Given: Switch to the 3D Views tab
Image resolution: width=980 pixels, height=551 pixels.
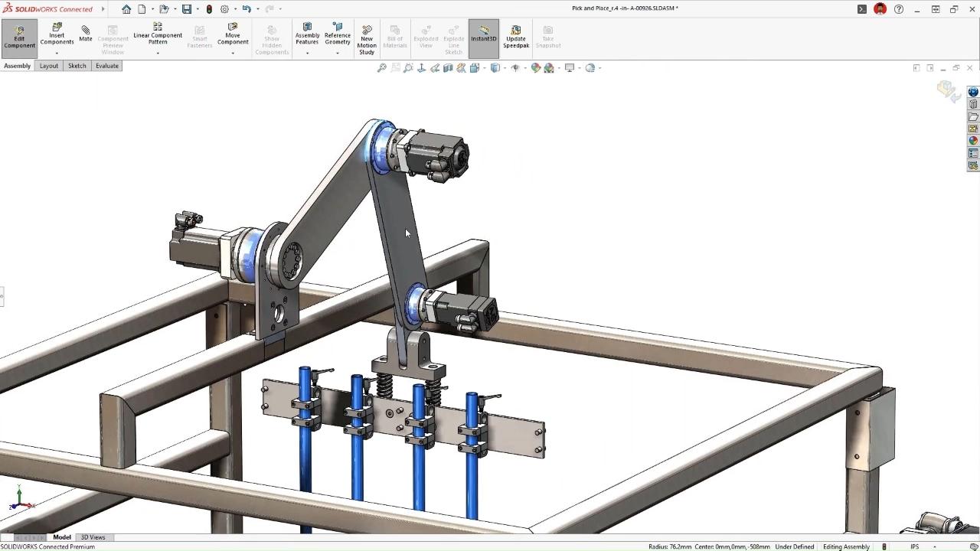Looking at the screenshot, I should coord(93,537).
